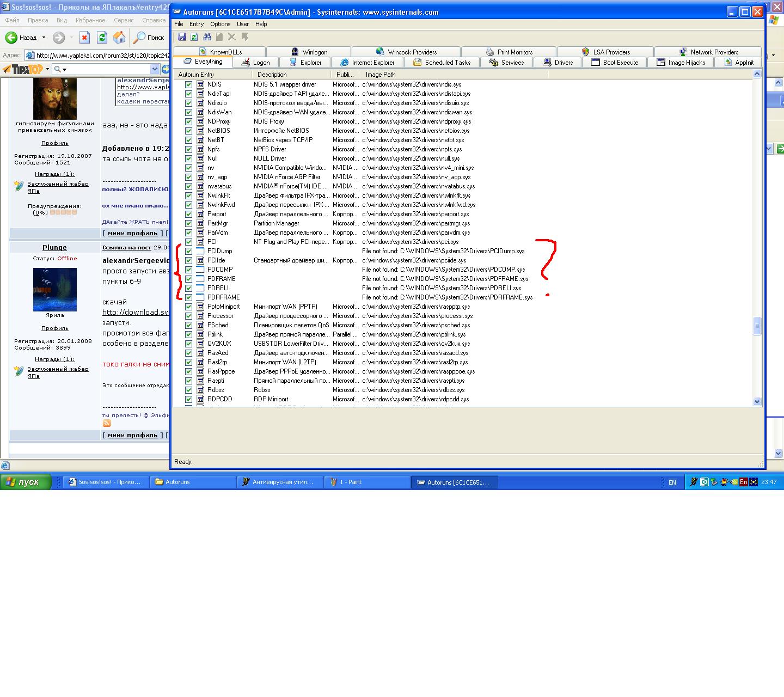Screen dimensions: 784x697
Task: Uncheck the NetBT entry checkbox
Action: (x=188, y=140)
